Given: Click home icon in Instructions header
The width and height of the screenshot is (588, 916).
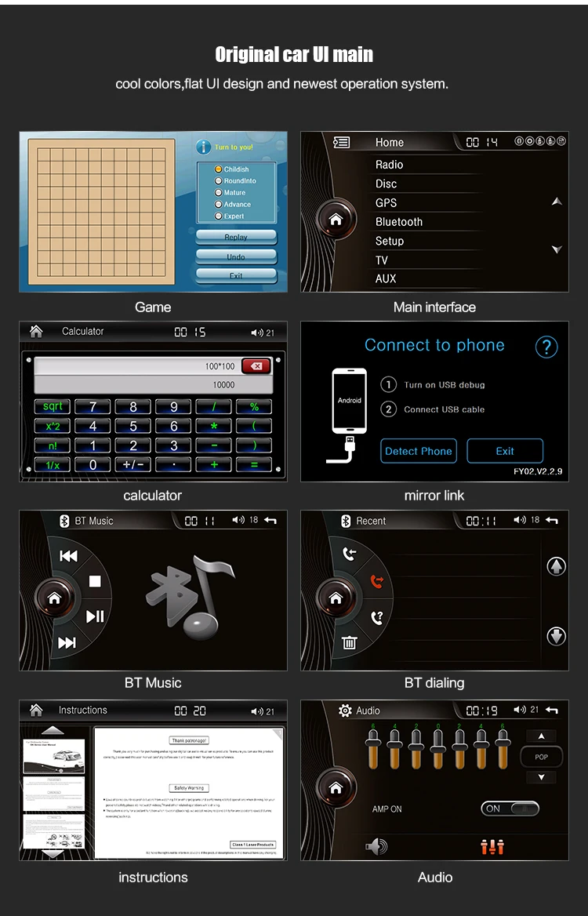Looking at the screenshot, I should point(36,710).
